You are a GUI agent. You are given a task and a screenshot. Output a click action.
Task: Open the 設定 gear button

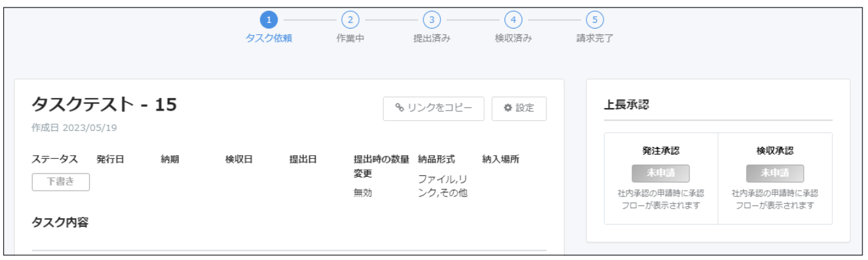[519, 108]
